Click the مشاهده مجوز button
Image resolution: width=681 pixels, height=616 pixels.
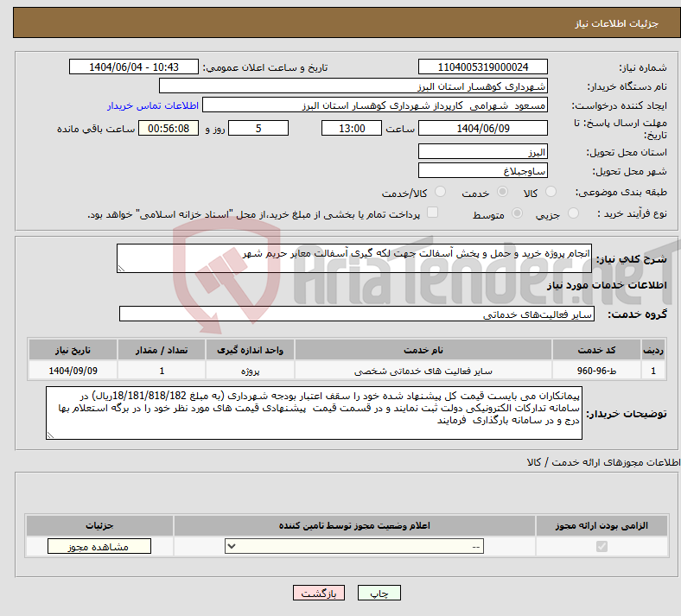[99, 546]
